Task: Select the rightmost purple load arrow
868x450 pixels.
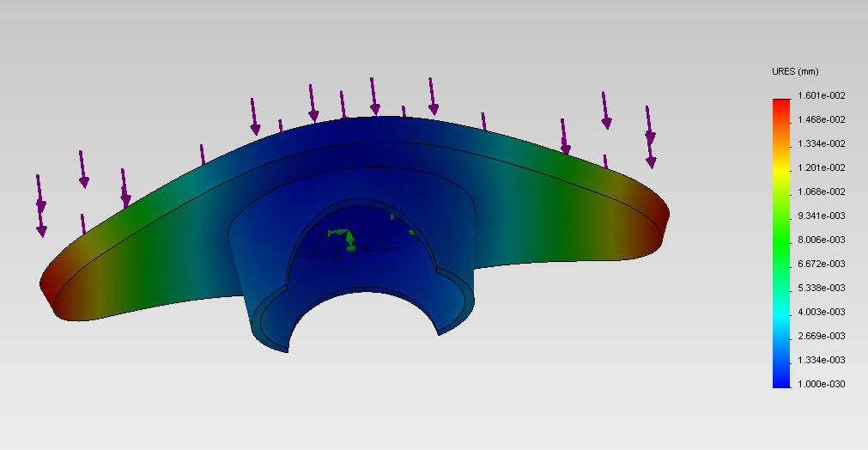Action: tap(650, 137)
